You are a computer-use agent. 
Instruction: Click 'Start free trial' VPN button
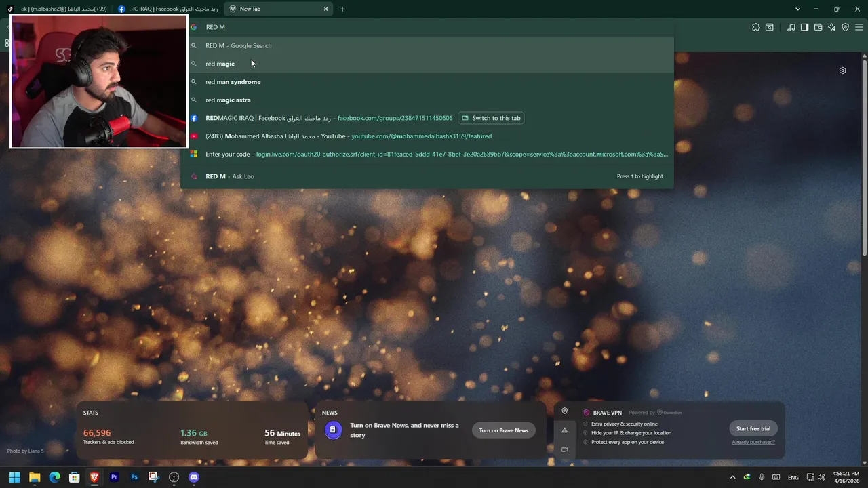[753, 428]
